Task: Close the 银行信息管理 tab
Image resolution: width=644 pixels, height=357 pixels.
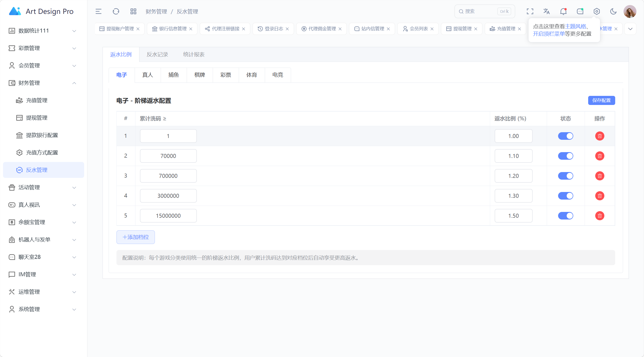Action: click(191, 29)
